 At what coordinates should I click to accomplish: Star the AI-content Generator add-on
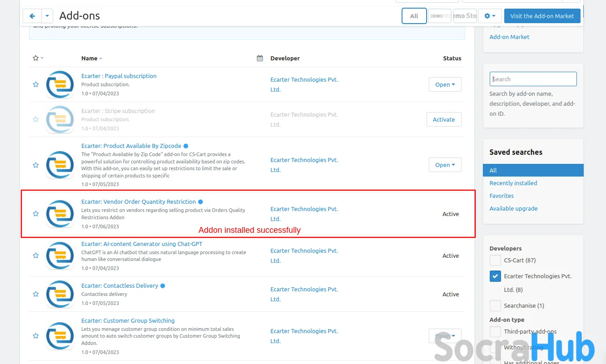pyautogui.click(x=35, y=256)
